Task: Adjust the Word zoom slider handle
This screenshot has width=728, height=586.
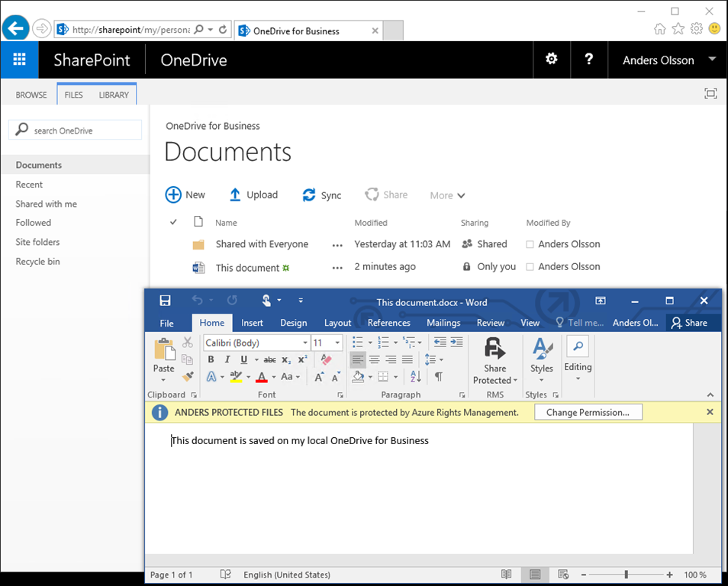Action: (x=626, y=575)
